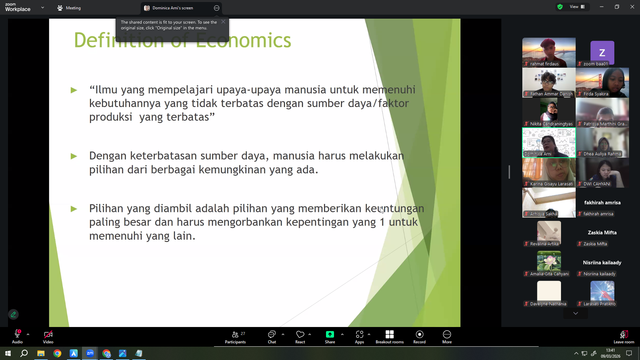This screenshot has height=360, width=640.
Task: Show hidden system tray icons
Action: [576, 353]
